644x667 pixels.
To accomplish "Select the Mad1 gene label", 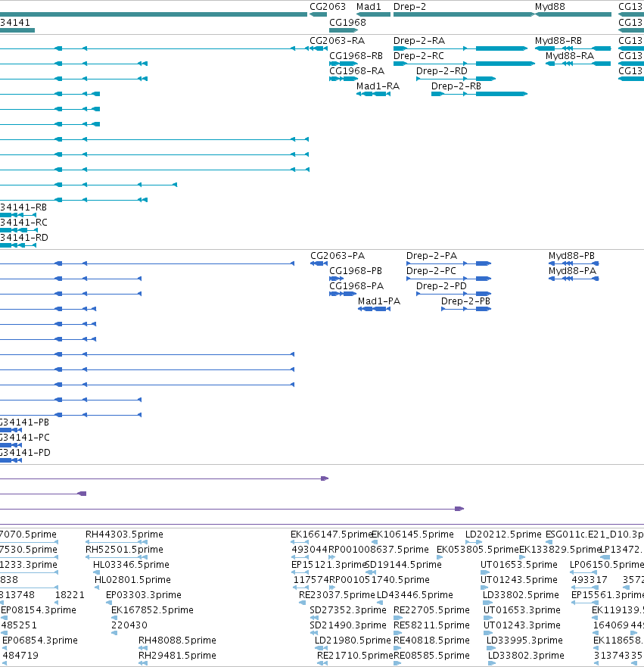I will (x=369, y=7).
